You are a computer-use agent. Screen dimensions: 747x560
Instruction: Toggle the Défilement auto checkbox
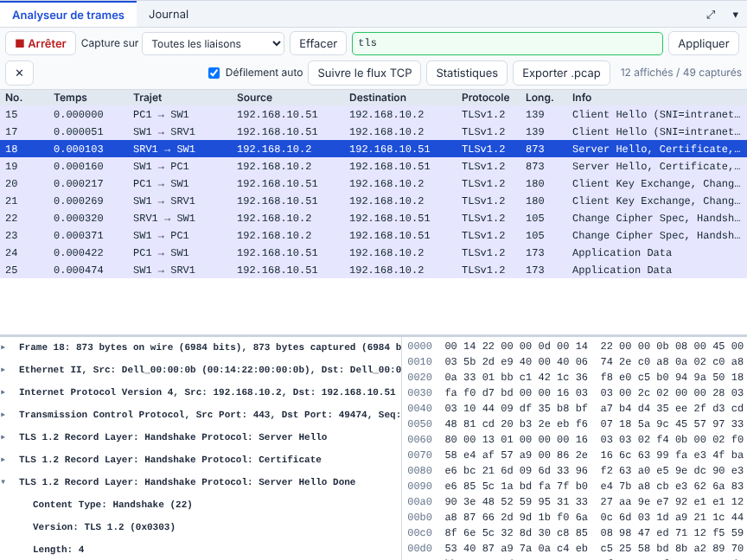[214, 73]
